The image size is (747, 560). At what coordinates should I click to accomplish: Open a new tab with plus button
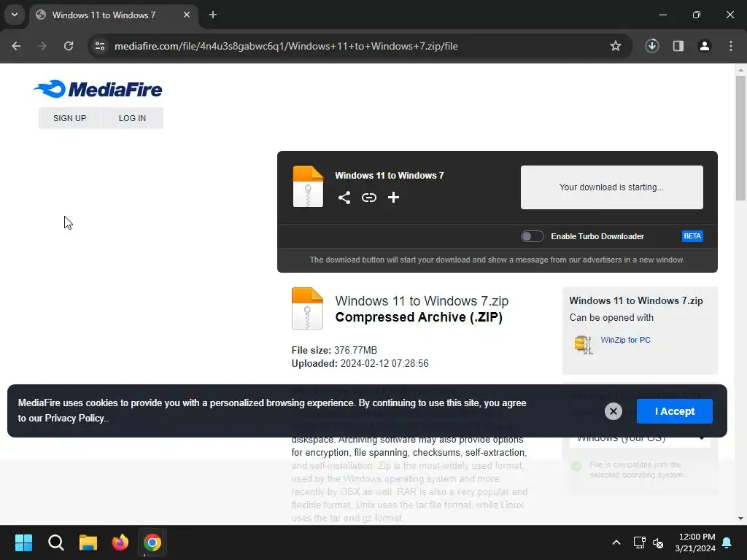pyautogui.click(x=213, y=15)
